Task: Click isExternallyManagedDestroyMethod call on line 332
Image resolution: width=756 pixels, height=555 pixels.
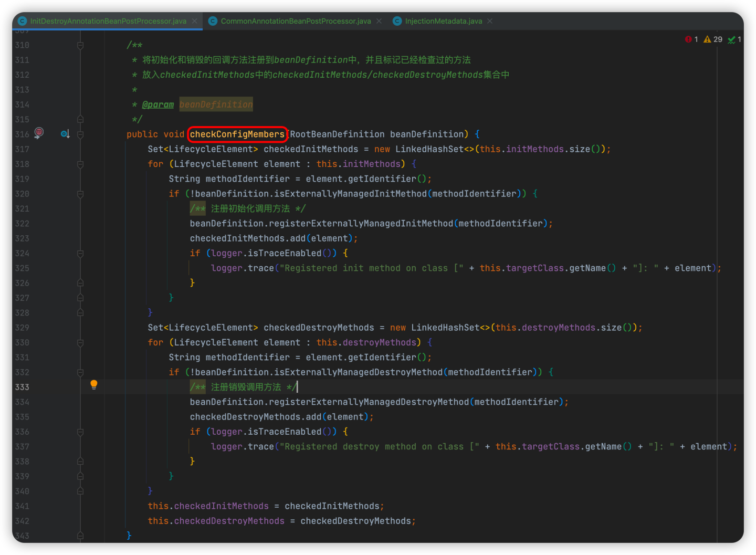Action: [x=358, y=372]
